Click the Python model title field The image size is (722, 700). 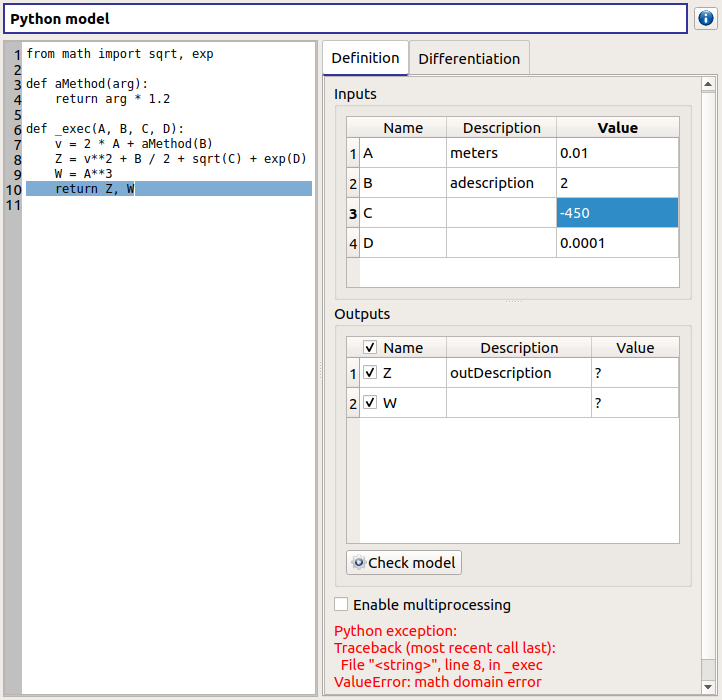[x=345, y=19]
